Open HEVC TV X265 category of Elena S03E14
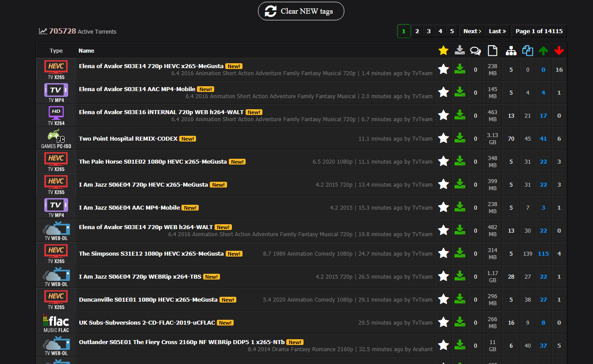Viewport: 593px width, 364px height. [x=56, y=70]
